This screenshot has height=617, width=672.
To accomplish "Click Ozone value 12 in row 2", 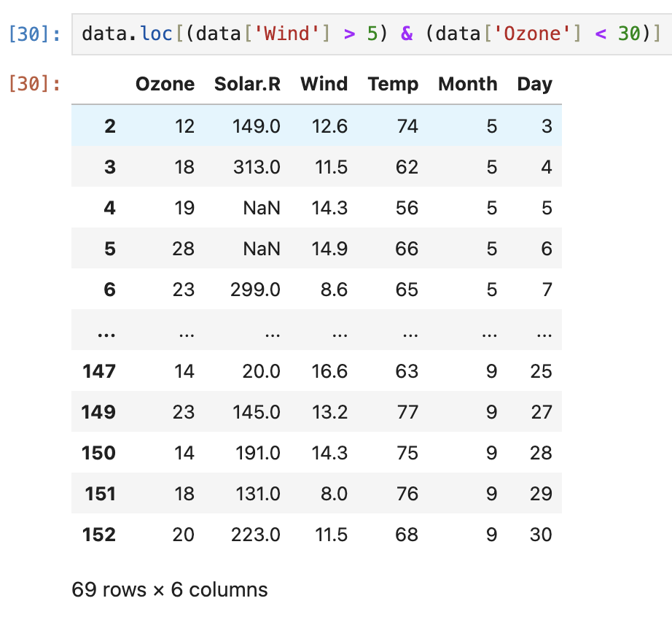I will click(x=184, y=126).
